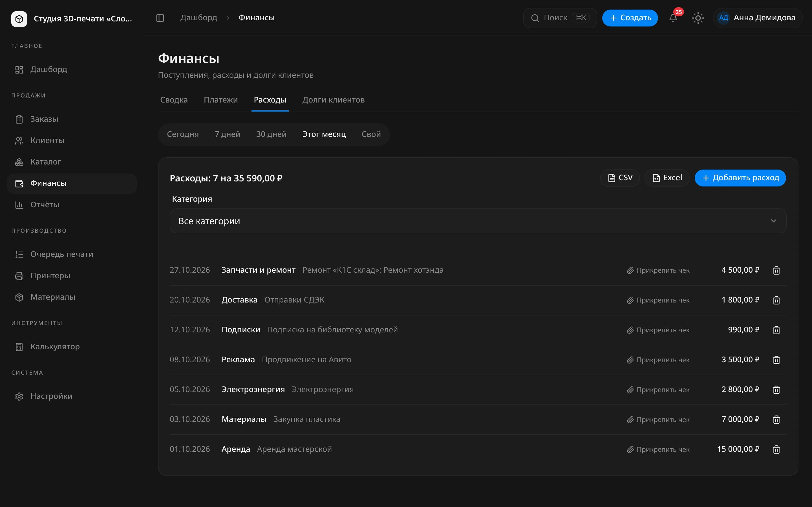The image size is (812, 507).
Task: Choose the Свой custom period
Action: [x=371, y=134]
